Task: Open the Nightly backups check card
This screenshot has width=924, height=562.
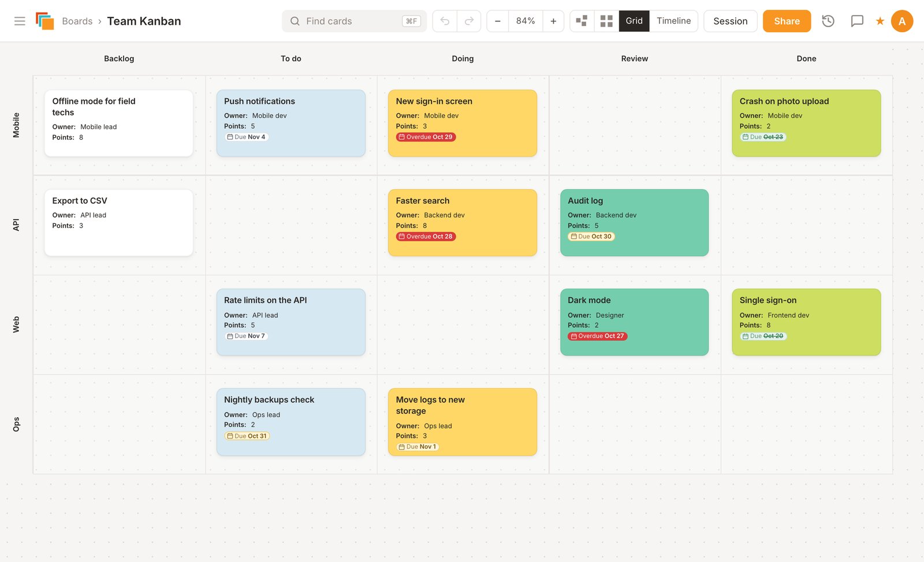Action: 291,422
